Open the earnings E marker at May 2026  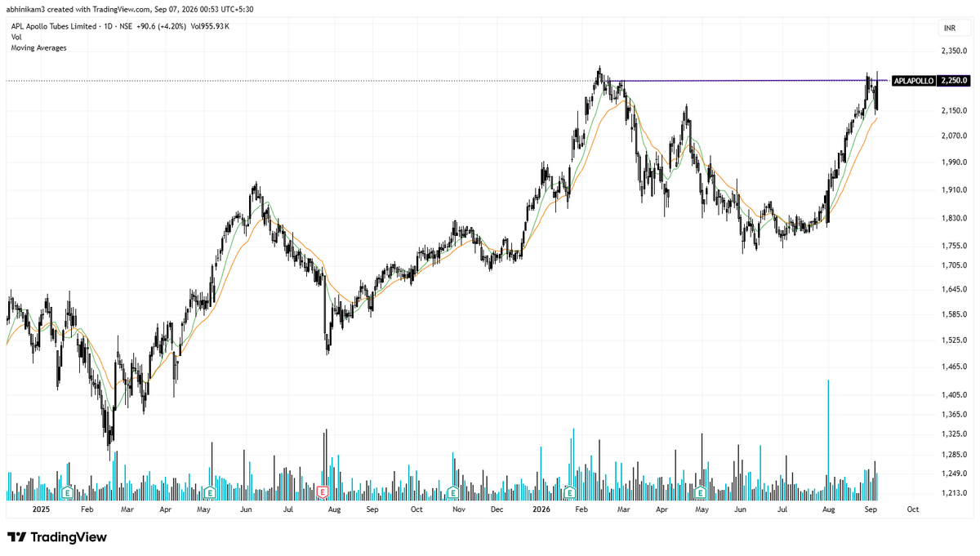click(x=700, y=492)
